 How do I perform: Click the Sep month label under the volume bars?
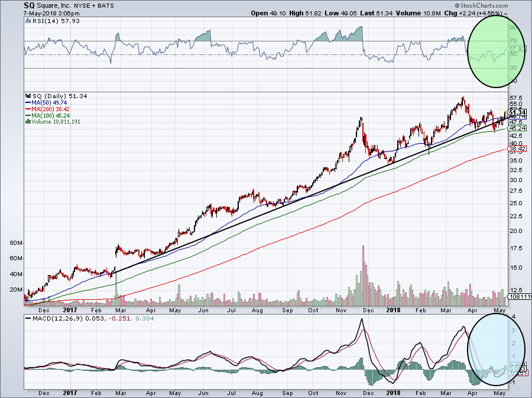click(287, 310)
